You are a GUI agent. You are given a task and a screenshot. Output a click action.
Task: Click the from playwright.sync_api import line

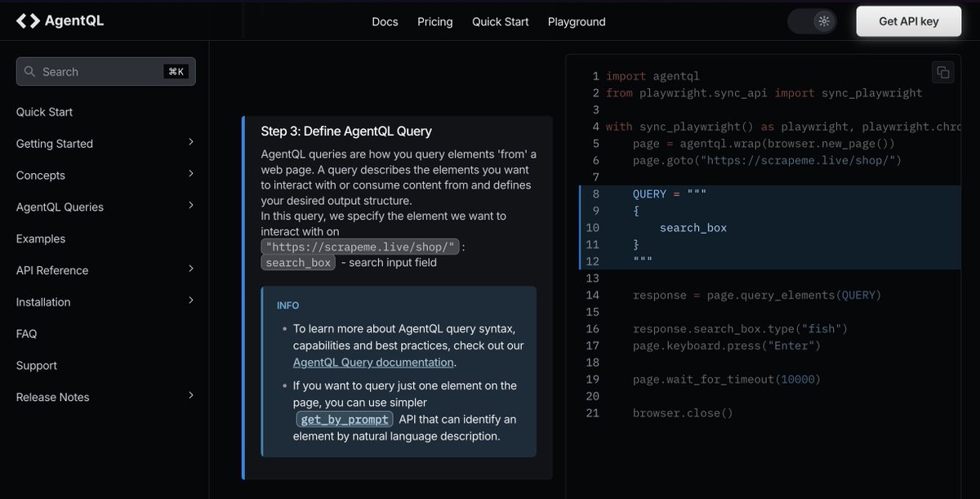coord(764,92)
